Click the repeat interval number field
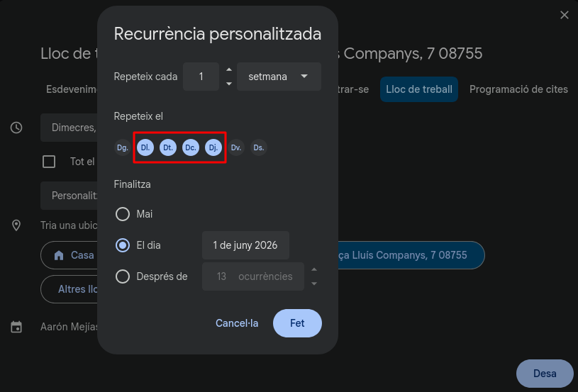This screenshot has height=392, width=578. (201, 77)
